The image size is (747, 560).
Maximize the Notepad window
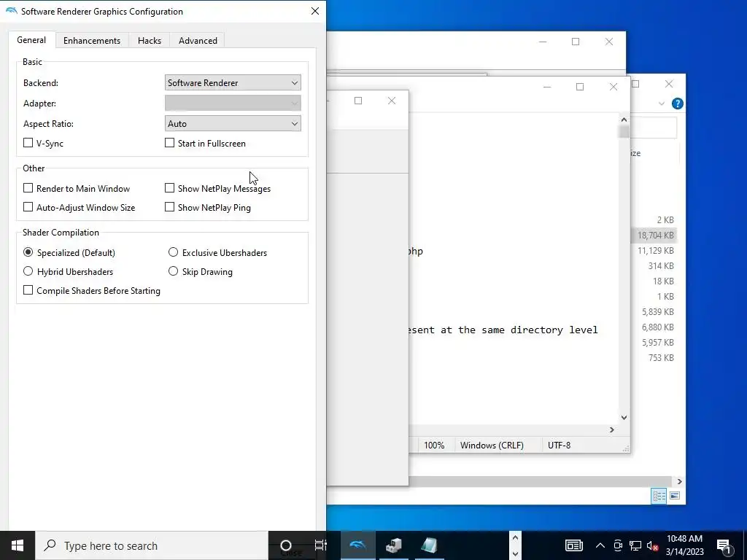click(x=580, y=87)
